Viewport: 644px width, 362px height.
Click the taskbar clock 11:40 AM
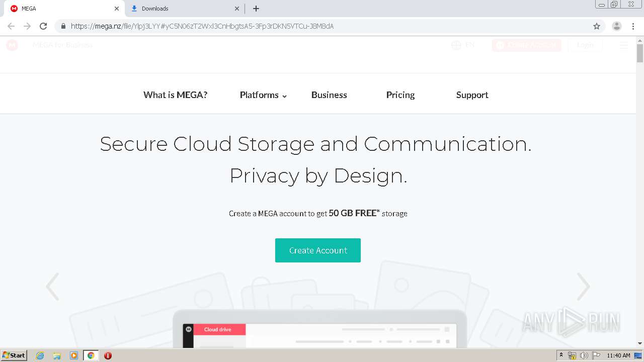(x=618, y=355)
